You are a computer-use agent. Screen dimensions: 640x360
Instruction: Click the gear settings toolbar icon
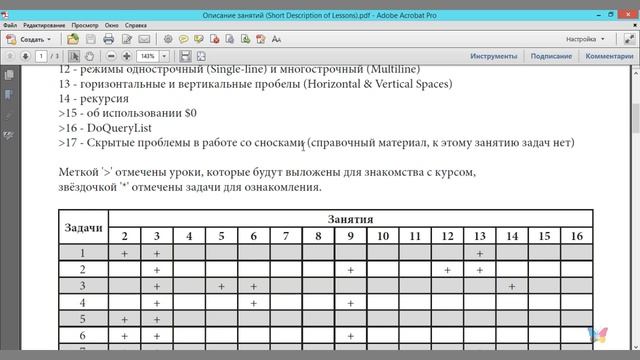[168, 39]
